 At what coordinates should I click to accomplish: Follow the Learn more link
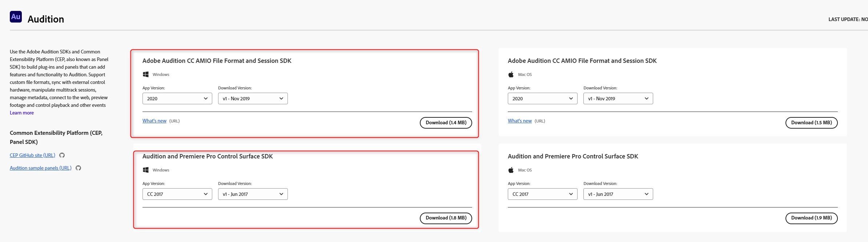pyautogui.click(x=22, y=113)
